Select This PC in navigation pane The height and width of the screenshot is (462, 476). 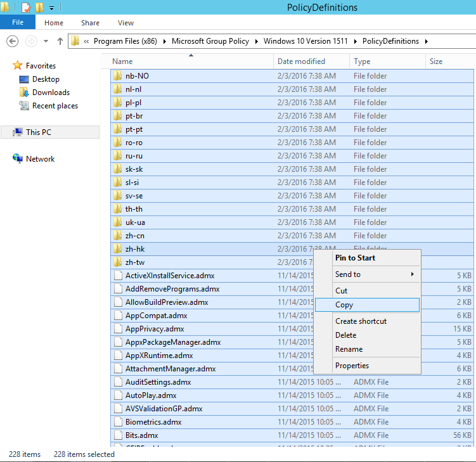pyautogui.click(x=39, y=132)
